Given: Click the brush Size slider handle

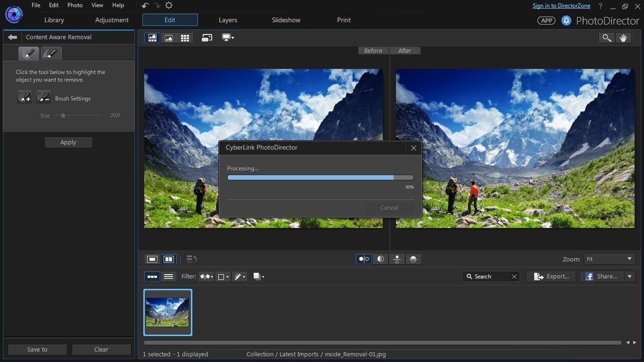Looking at the screenshot, I should tap(63, 115).
